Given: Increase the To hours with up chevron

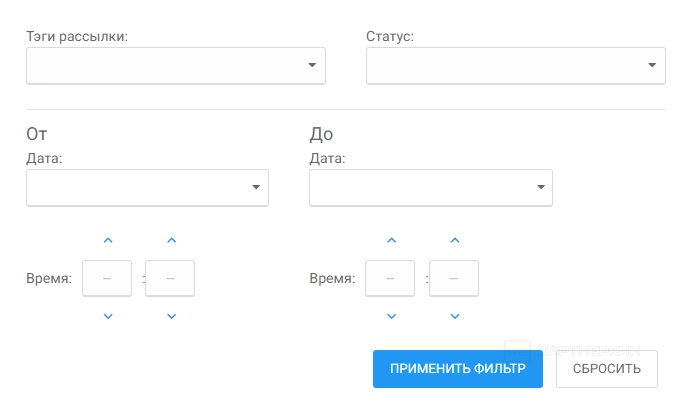Looking at the screenshot, I should pos(392,240).
